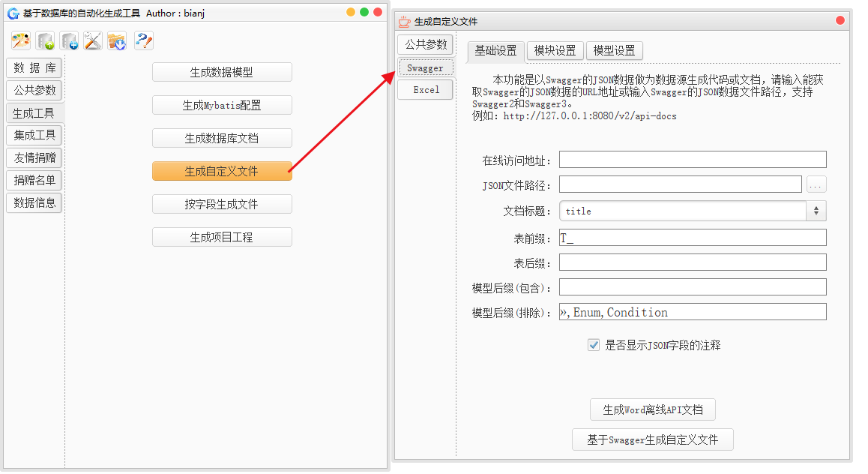Click the 文档标题 dropdown arrow stepper
The height and width of the screenshot is (474, 868).
tap(816, 211)
